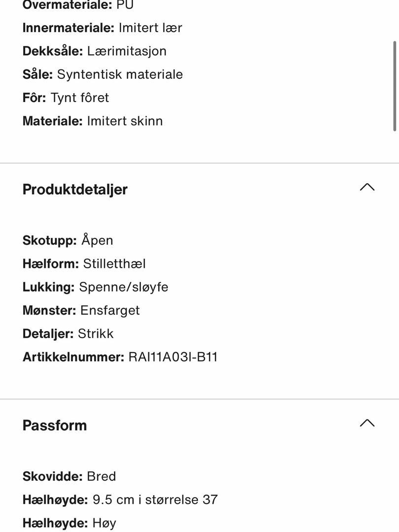Tap the Såle Syntentisk materiale row
Image resolution: width=399 pixels, height=532 pixels.
point(102,75)
